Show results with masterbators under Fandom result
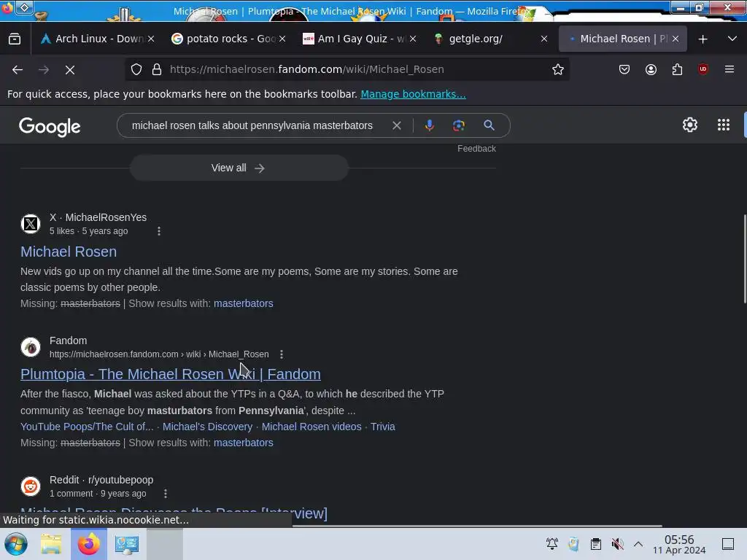Image resolution: width=747 pixels, height=560 pixels. click(244, 443)
